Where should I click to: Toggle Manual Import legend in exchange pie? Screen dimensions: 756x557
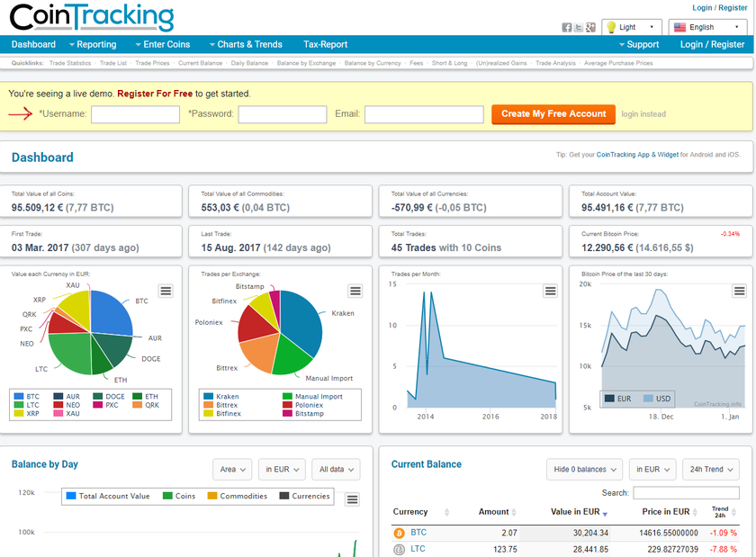tap(313, 397)
